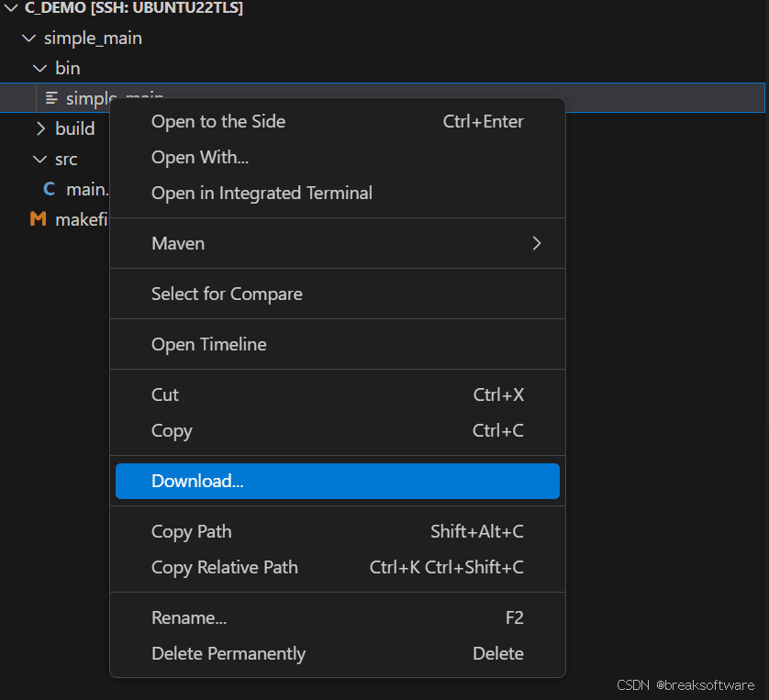
Task: Choose Delete Permanently
Action: click(338, 654)
